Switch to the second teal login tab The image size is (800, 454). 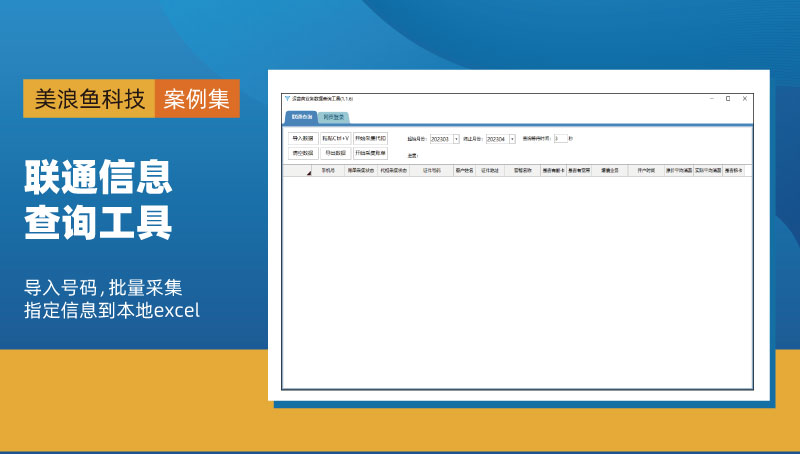[x=334, y=117]
